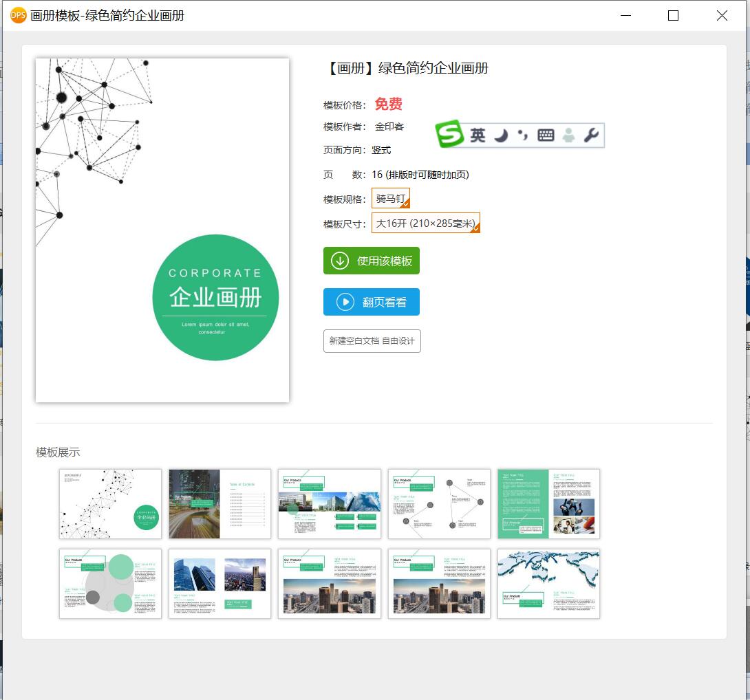Click the 使用该模板 green button
This screenshot has width=750, height=700.
[371, 261]
